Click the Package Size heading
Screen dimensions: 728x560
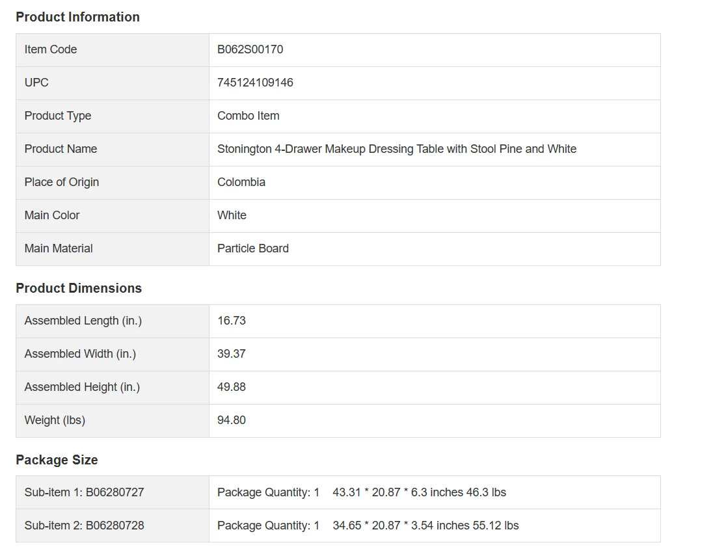[x=57, y=460]
